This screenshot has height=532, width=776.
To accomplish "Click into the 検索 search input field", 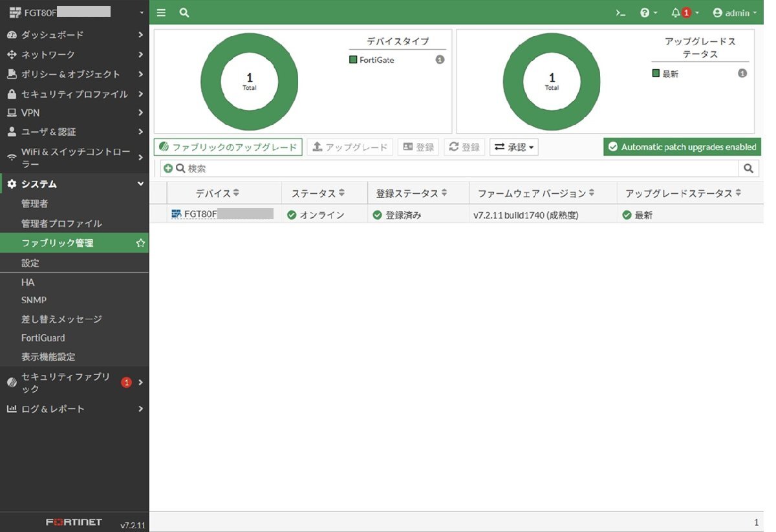I will pyautogui.click(x=453, y=169).
